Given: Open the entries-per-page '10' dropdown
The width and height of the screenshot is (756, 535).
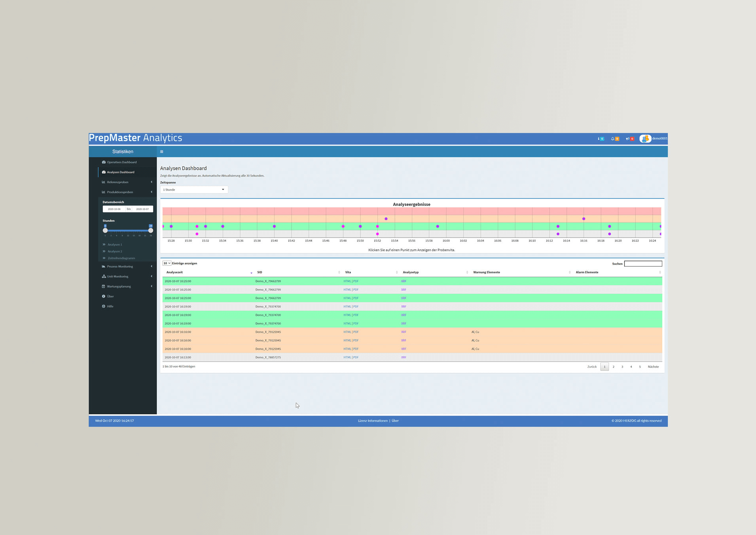Looking at the screenshot, I should click(167, 263).
